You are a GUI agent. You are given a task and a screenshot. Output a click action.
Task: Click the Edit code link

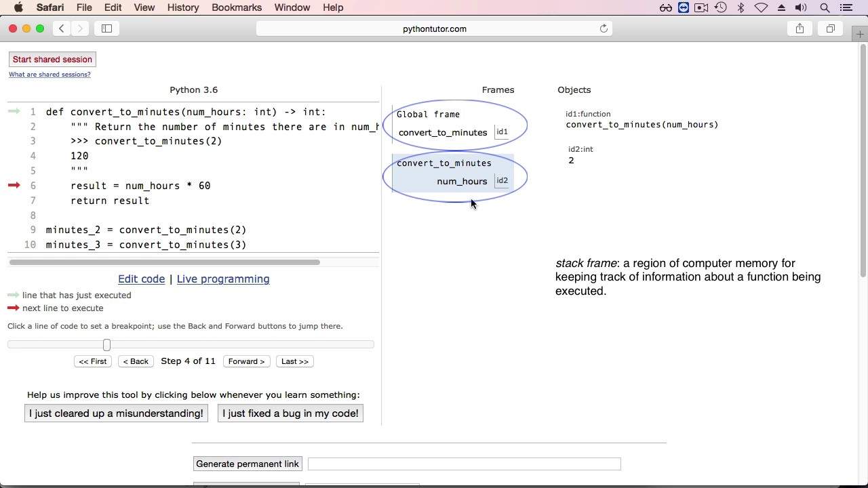pyautogui.click(x=141, y=279)
